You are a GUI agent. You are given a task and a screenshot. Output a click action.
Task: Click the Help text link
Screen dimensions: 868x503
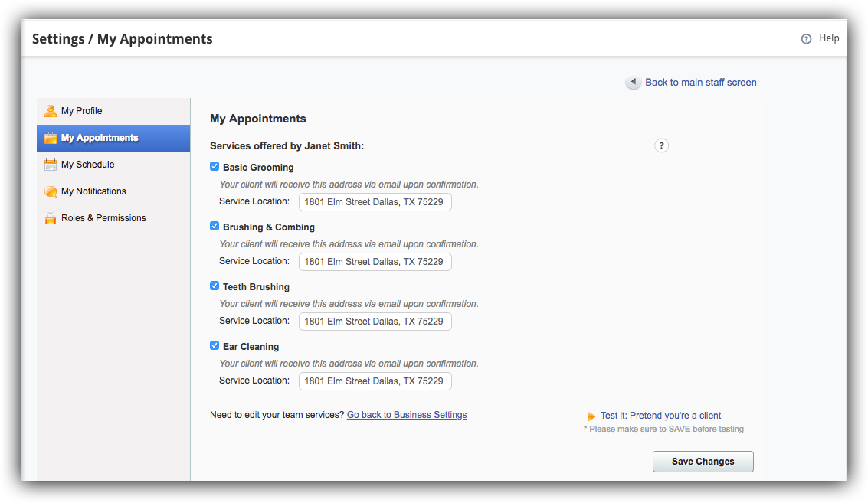tap(829, 38)
